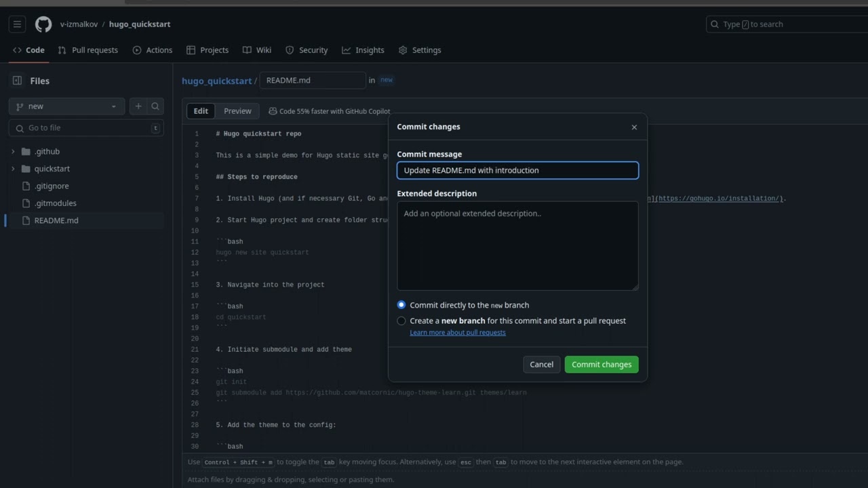Open the gohugo.io installation URL

pyautogui.click(x=719, y=199)
